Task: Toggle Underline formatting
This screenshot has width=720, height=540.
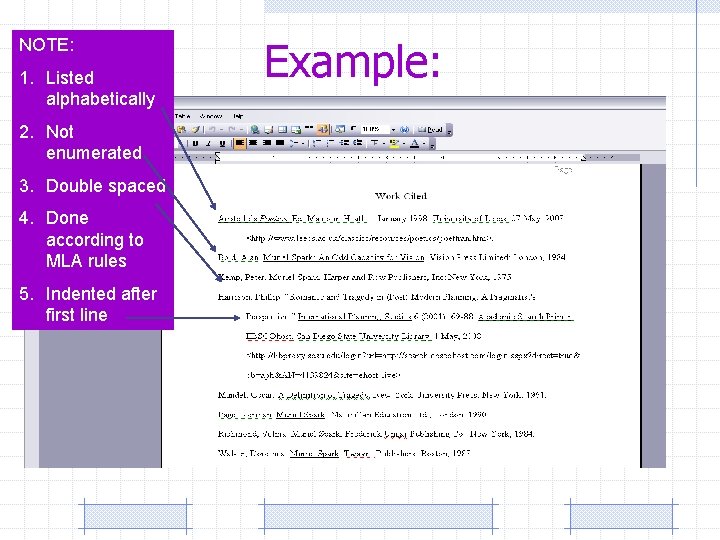Action: [x=222, y=143]
